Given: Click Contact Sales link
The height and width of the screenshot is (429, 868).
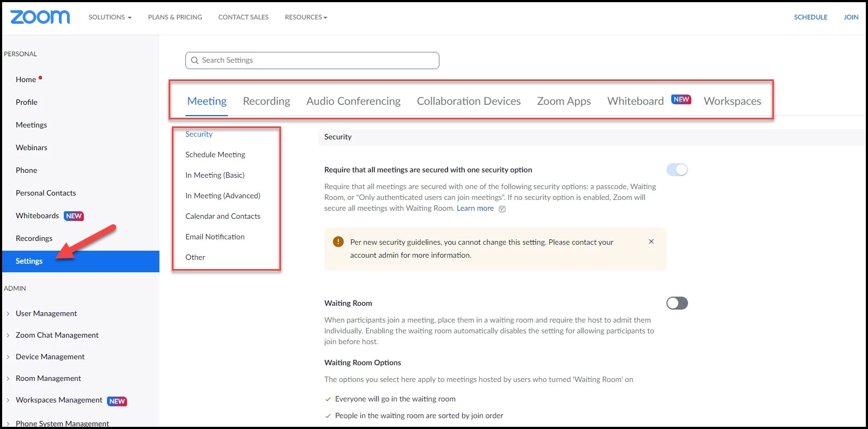Looking at the screenshot, I should pos(243,17).
